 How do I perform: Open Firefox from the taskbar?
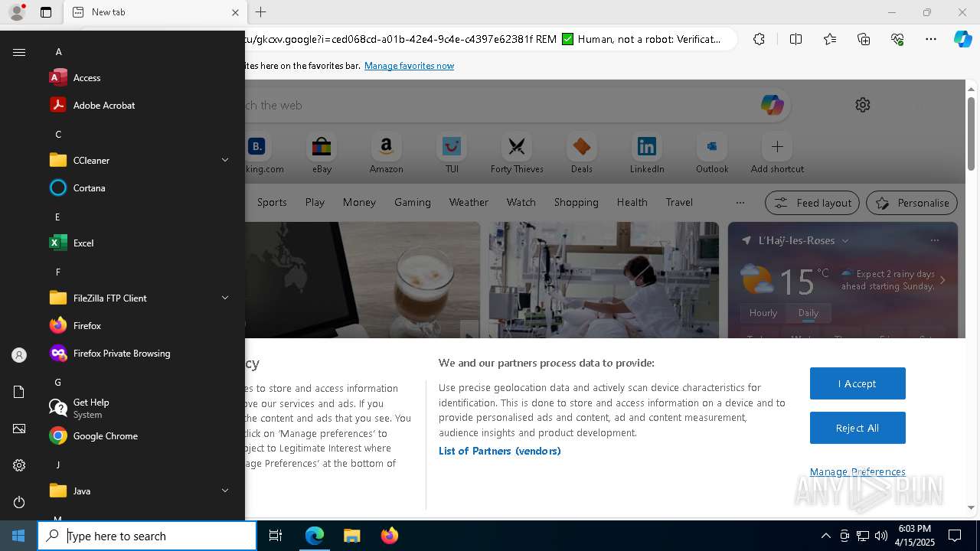[x=389, y=536]
